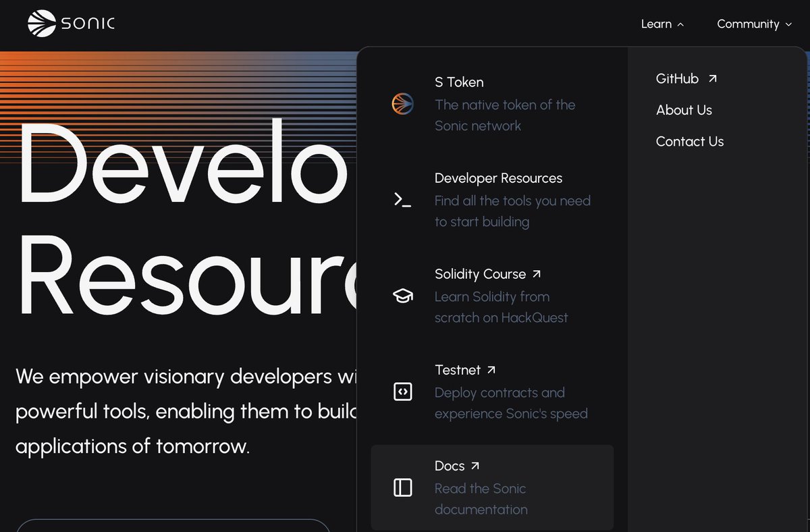
Task: Open the Community navigation menu
Action: (754, 24)
